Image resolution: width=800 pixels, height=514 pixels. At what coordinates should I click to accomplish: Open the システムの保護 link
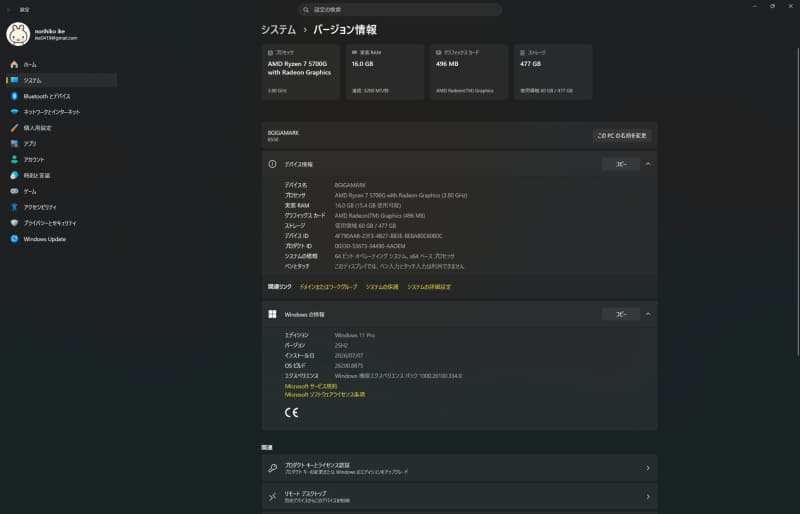(382, 287)
